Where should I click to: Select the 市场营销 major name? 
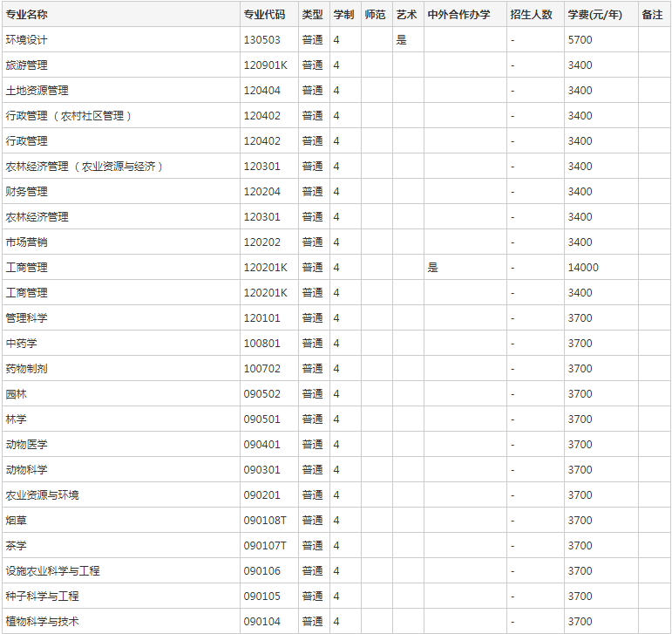[x=27, y=242]
